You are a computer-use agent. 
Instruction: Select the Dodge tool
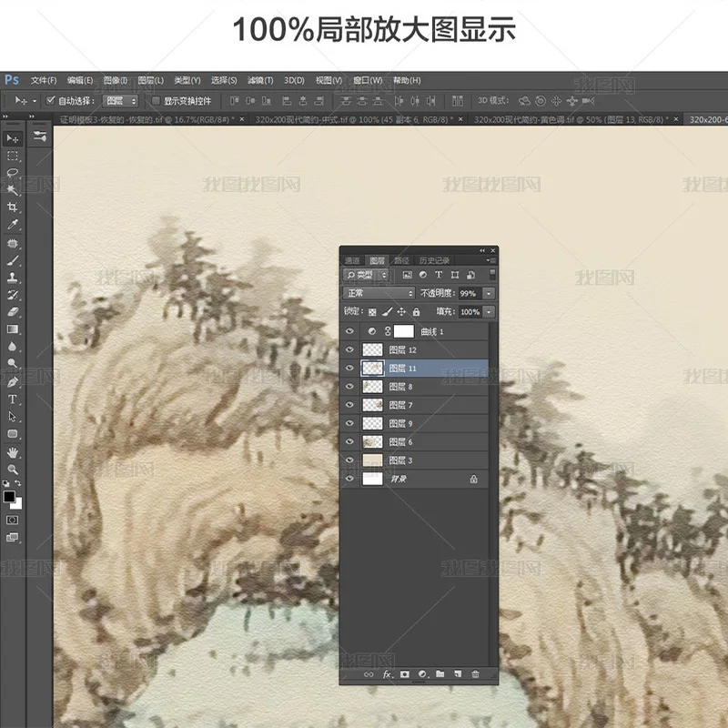coord(13,363)
